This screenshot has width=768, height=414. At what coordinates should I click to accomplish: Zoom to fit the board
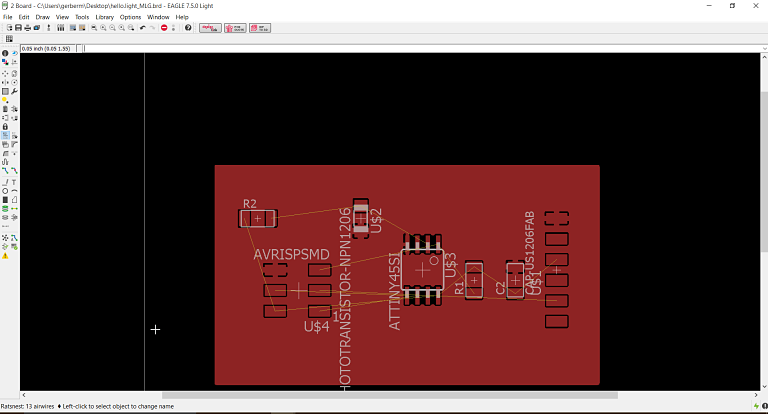click(94, 28)
